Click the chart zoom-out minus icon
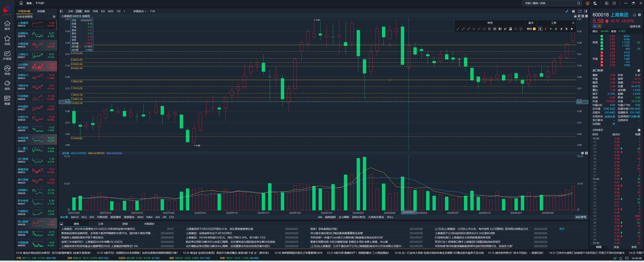The image size is (644, 262). (587, 16)
